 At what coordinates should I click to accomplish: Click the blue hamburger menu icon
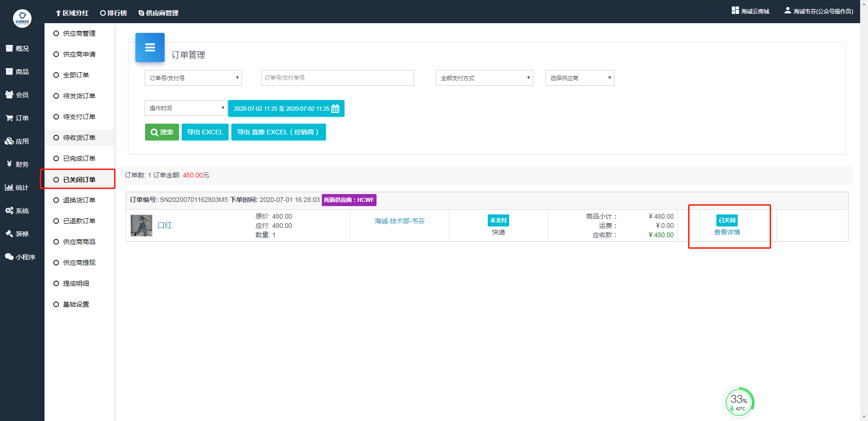150,47
